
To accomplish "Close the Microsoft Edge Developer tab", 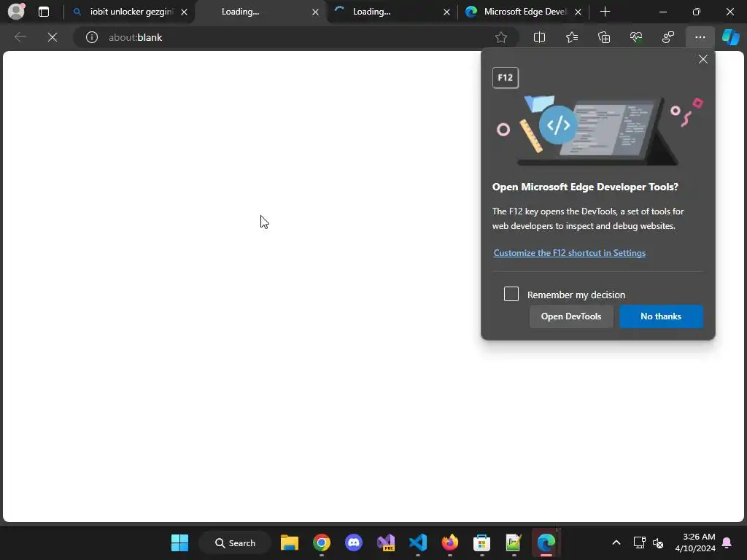I will [x=578, y=12].
